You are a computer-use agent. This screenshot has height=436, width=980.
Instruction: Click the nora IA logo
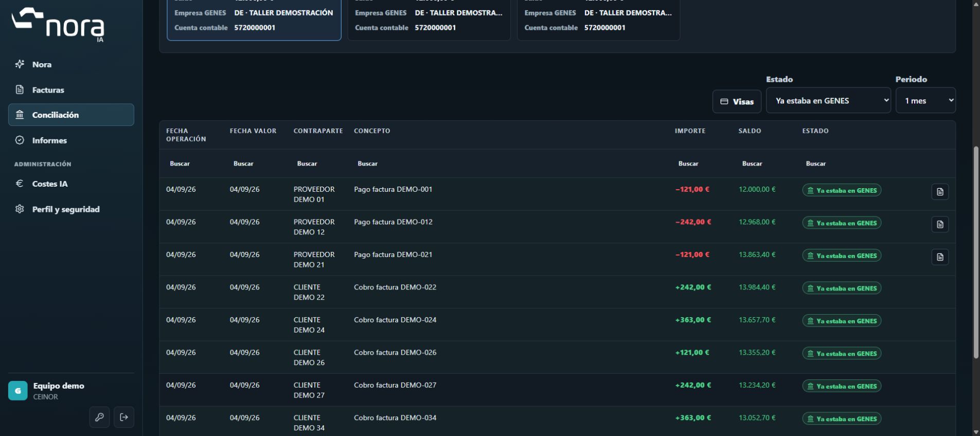point(58,25)
